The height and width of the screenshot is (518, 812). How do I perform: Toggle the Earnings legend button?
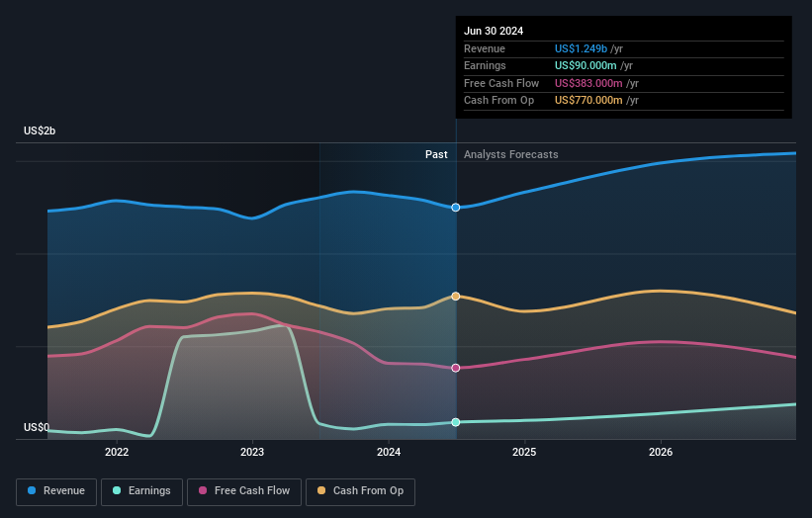[x=141, y=491]
